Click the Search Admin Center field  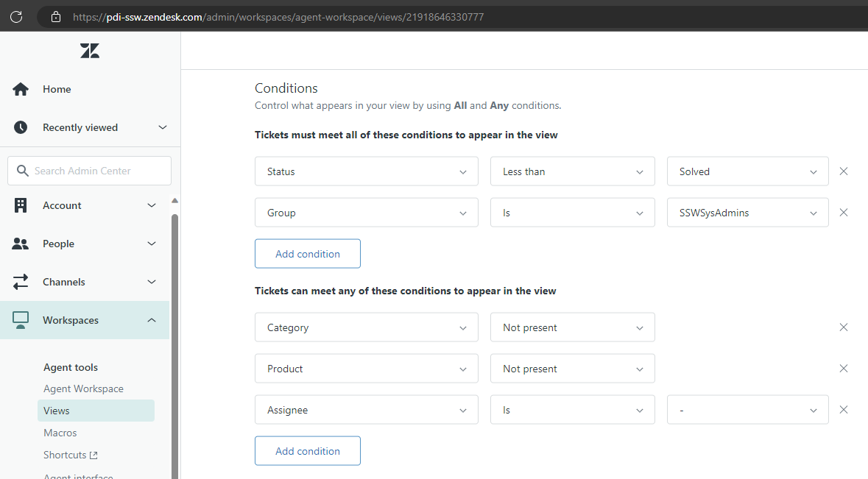pyautogui.click(x=90, y=171)
